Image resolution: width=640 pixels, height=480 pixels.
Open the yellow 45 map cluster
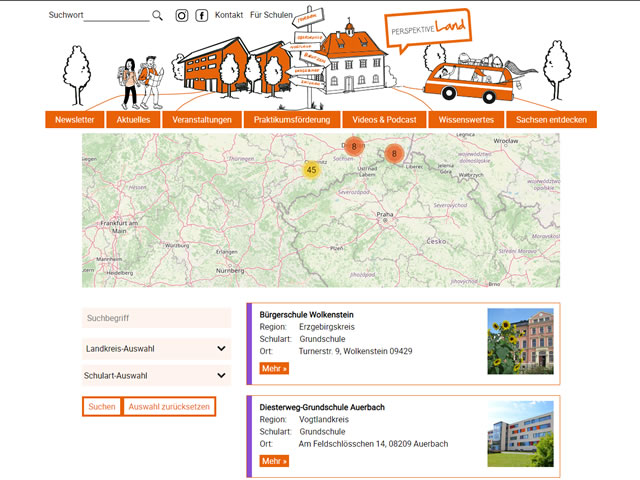311,170
